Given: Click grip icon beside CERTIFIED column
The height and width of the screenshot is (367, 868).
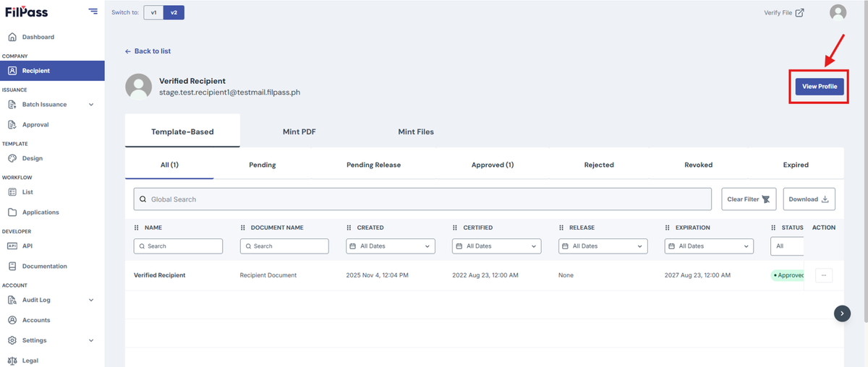Looking at the screenshot, I should pos(456,228).
